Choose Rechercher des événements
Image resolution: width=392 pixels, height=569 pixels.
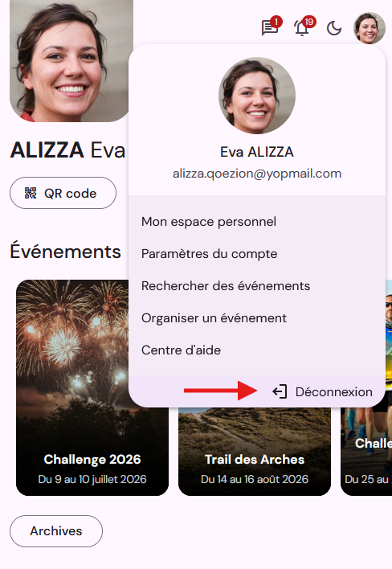click(x=226, y=286)
